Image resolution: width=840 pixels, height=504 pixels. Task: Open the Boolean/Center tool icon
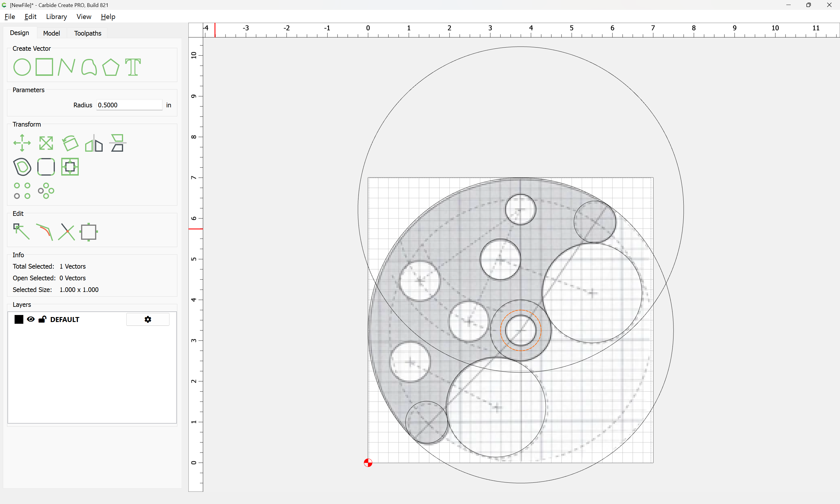70,167
